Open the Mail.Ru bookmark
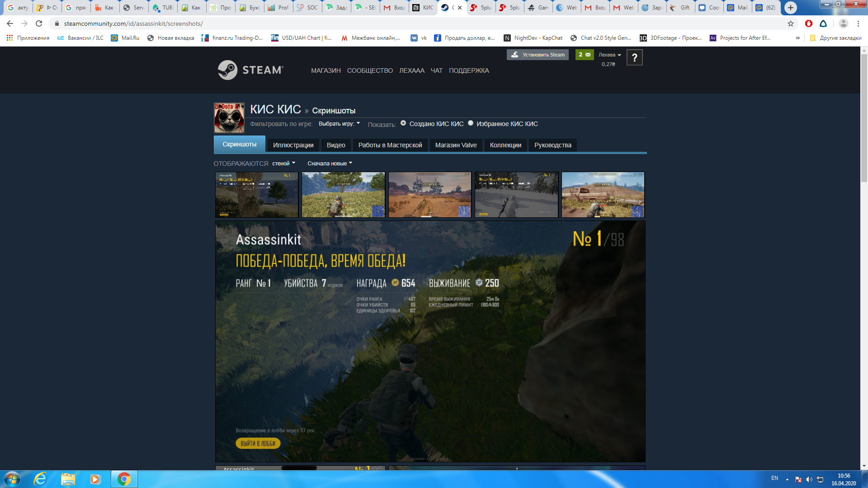Viewport: 868px width, 488px height. (x=125, y=38)
